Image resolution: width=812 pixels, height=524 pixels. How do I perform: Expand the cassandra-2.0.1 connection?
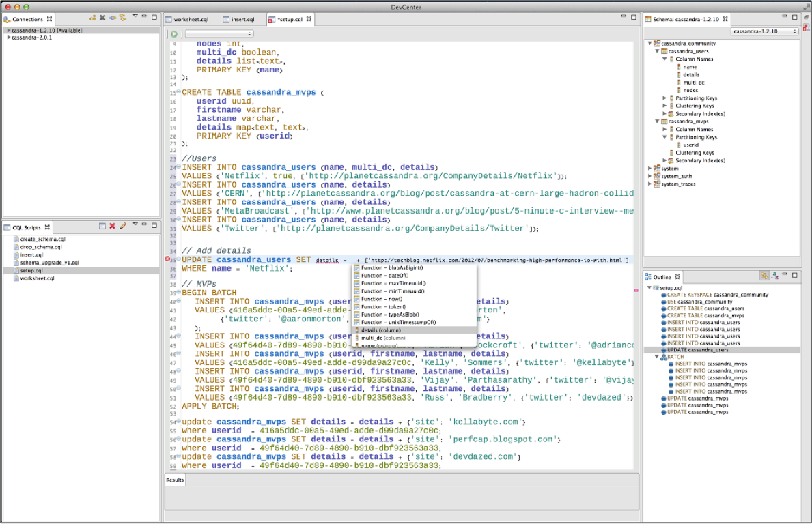click(8, 38)
